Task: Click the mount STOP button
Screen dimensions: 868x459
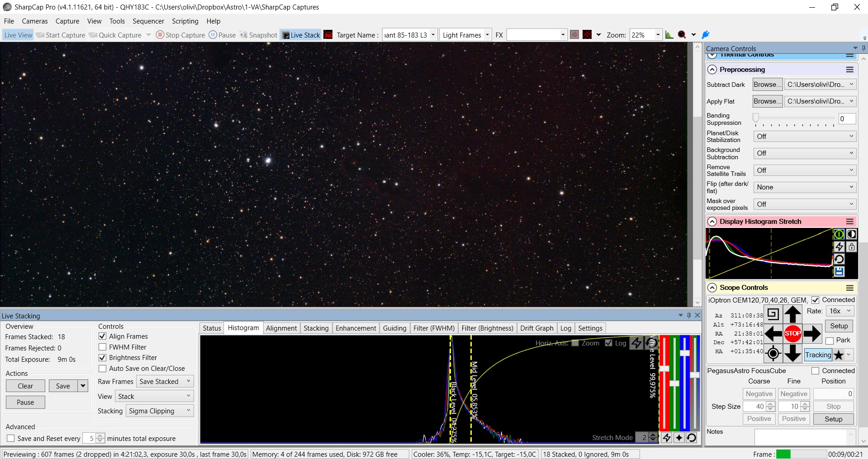Action: coord(792,333)
